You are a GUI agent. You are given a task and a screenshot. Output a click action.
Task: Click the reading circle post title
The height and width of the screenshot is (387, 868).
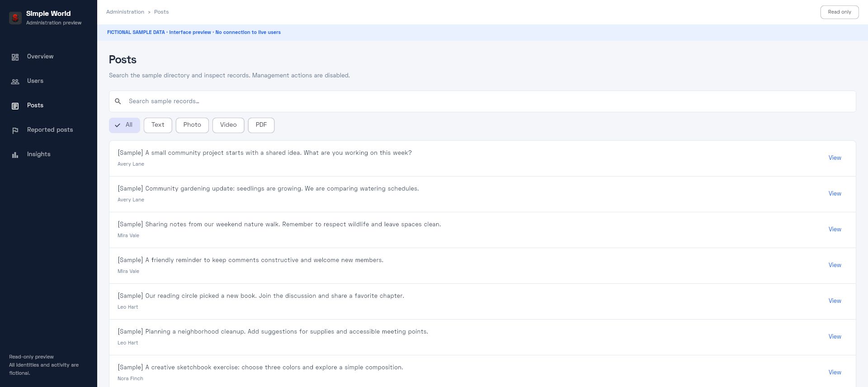click(x=261, y=296)
